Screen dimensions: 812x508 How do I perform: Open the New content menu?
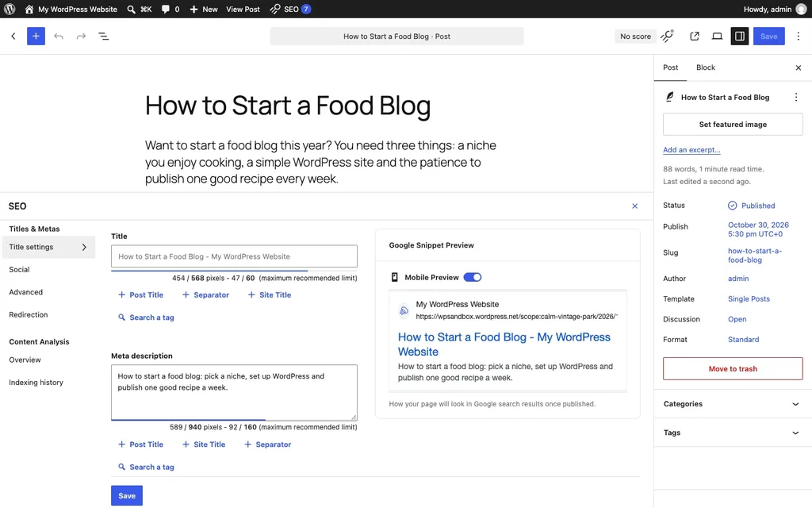coord(204,9)
